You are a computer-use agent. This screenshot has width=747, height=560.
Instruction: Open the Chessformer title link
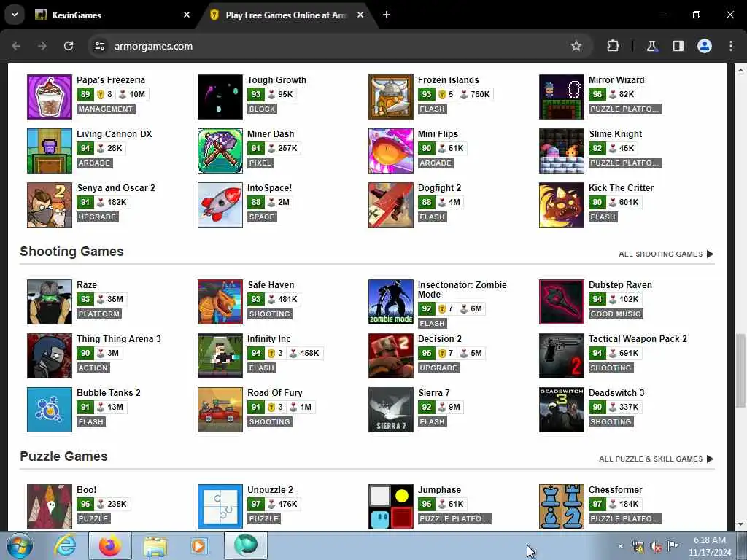pyautogui.click(x=616, y=490)
